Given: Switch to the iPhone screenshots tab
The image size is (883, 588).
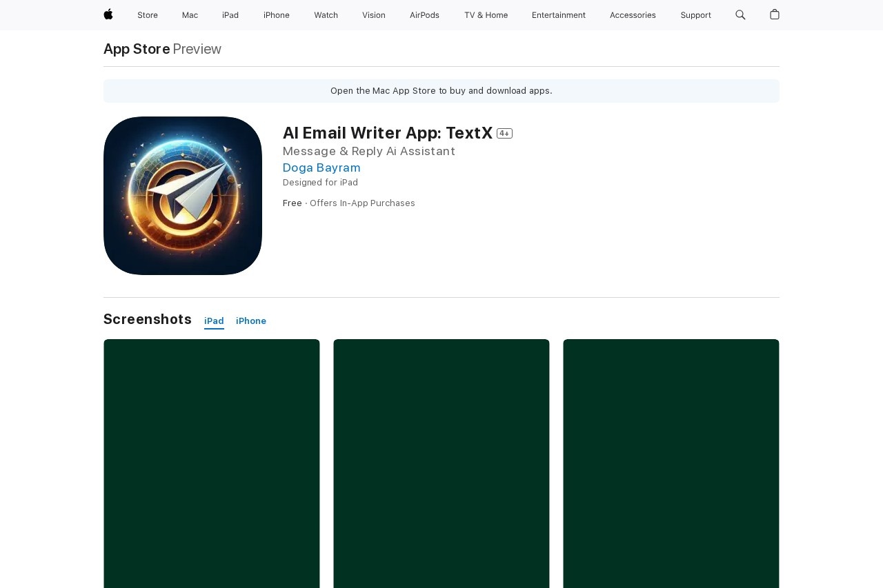Looking at the screenshot, I should click(251, 321).
